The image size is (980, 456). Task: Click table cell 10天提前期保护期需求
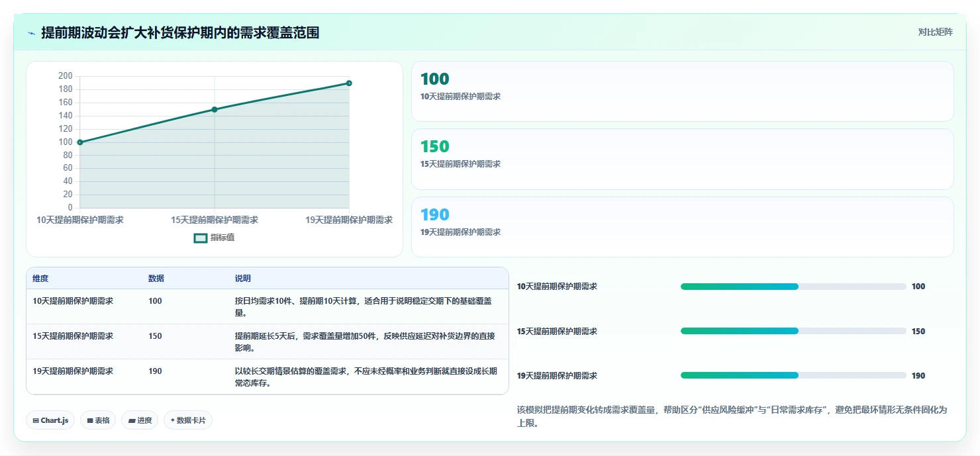point(73,301)
